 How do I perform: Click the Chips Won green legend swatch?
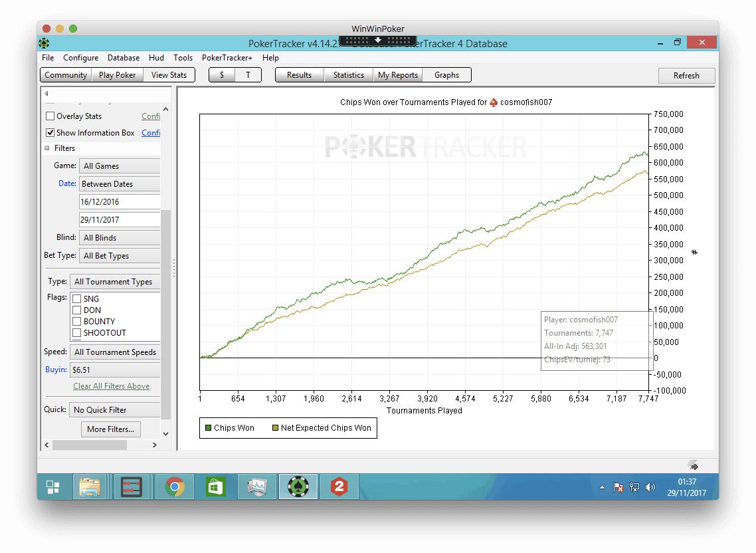tap(209, 428)
